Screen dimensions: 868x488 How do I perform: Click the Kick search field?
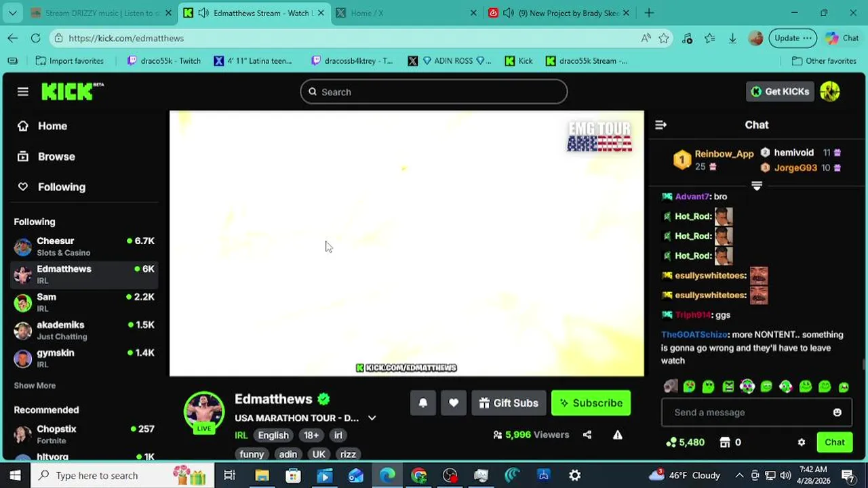click(x=434, y=91)
